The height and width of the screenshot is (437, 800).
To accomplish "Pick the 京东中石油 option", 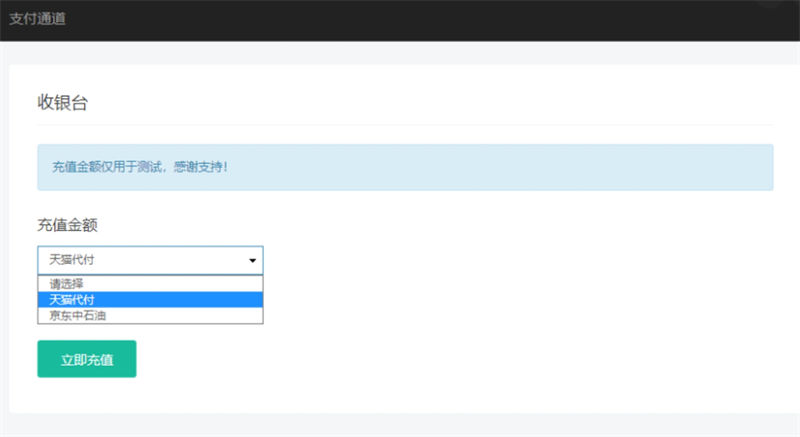I will point(77,315).
